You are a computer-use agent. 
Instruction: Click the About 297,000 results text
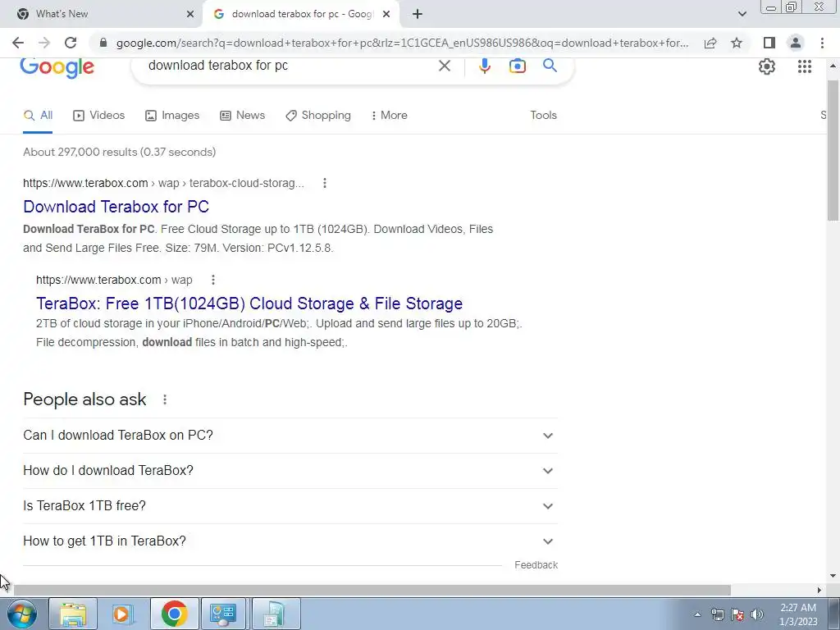click(x=120, y=152)
